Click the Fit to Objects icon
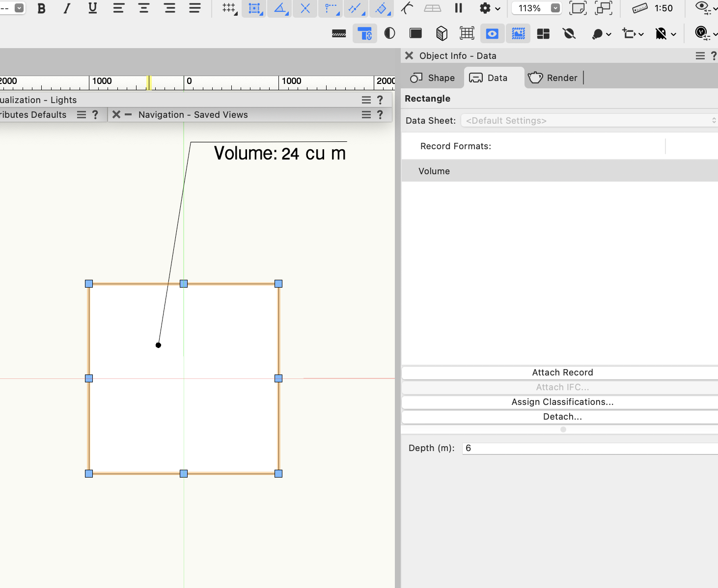This screenshot has height=588, width=718. 603,8
